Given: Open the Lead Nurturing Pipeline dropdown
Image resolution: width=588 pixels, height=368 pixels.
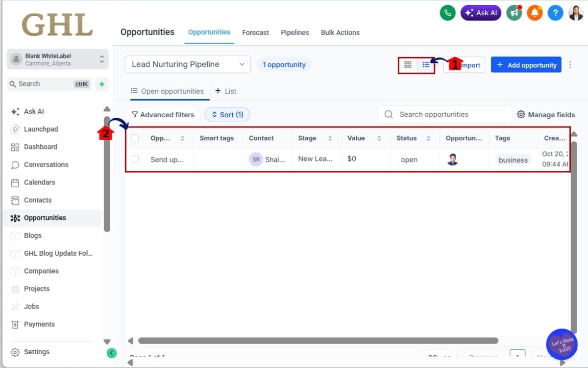Looking at the screenshot, I should tap(188, 64).
